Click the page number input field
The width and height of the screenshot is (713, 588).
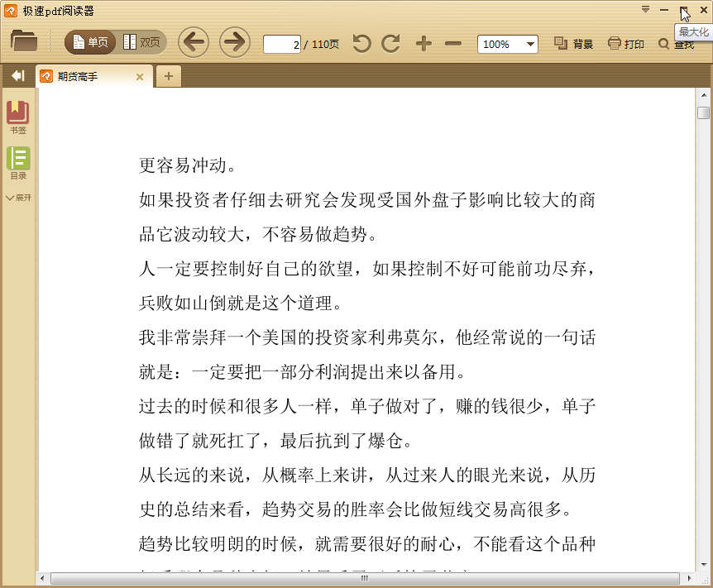[280, 45]
